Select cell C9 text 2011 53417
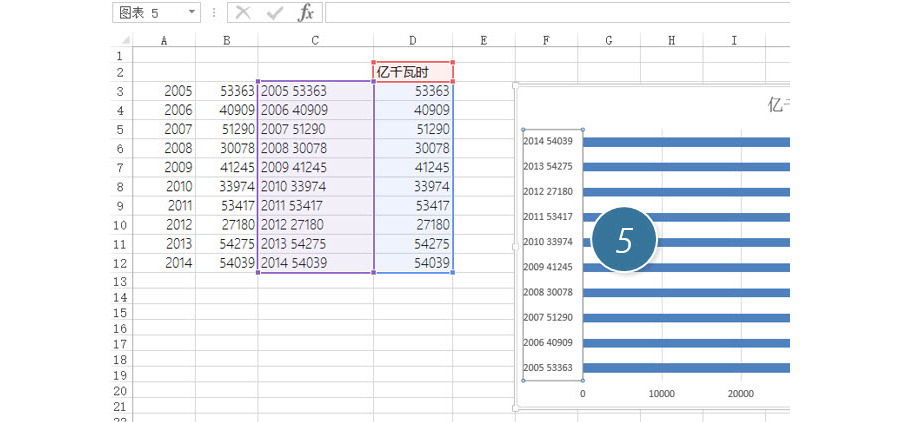Screen dimensions: 900x422 click(x=315, y=206)
